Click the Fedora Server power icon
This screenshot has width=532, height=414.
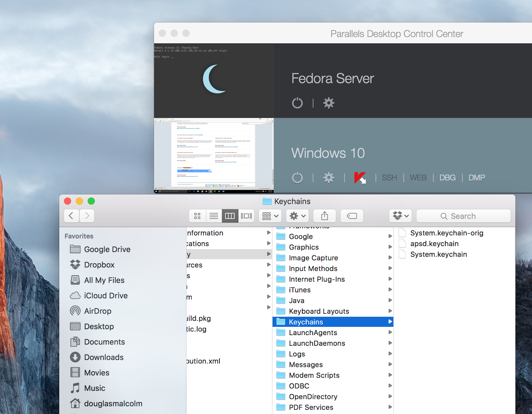pyautogui.click(x=297, y=103)
